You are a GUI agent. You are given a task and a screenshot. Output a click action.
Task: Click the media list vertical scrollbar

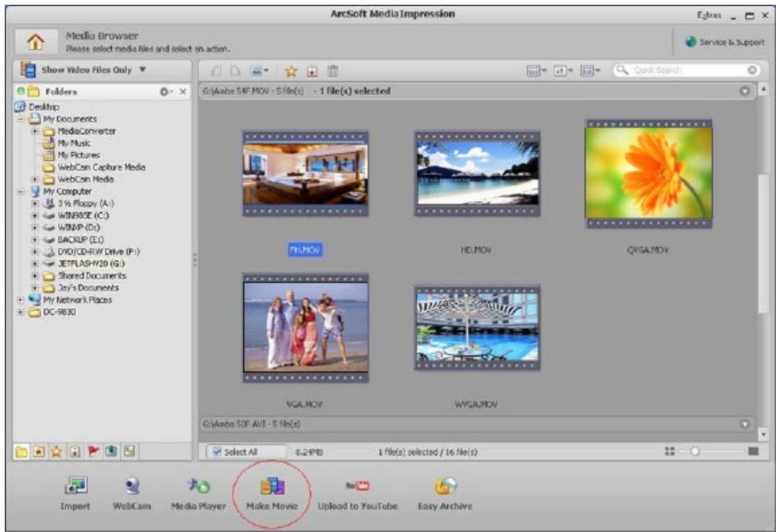764,242
